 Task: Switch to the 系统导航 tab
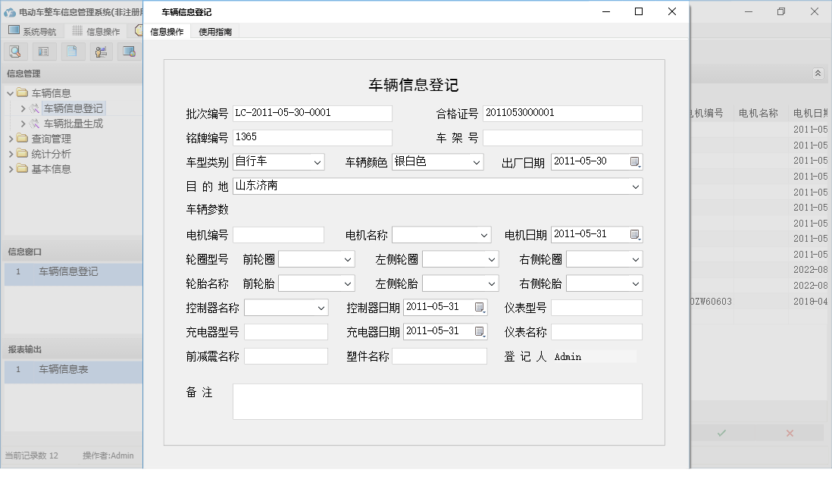click(x=33, y=30)
